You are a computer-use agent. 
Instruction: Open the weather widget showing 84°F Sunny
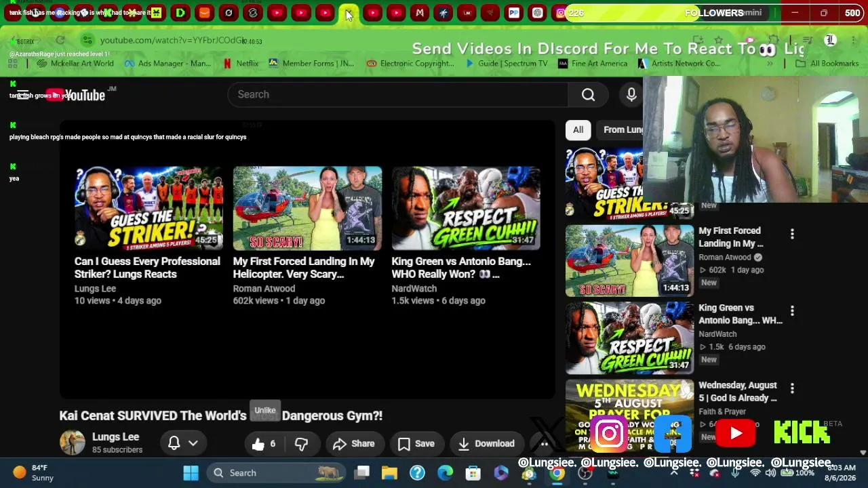(34, 472)
